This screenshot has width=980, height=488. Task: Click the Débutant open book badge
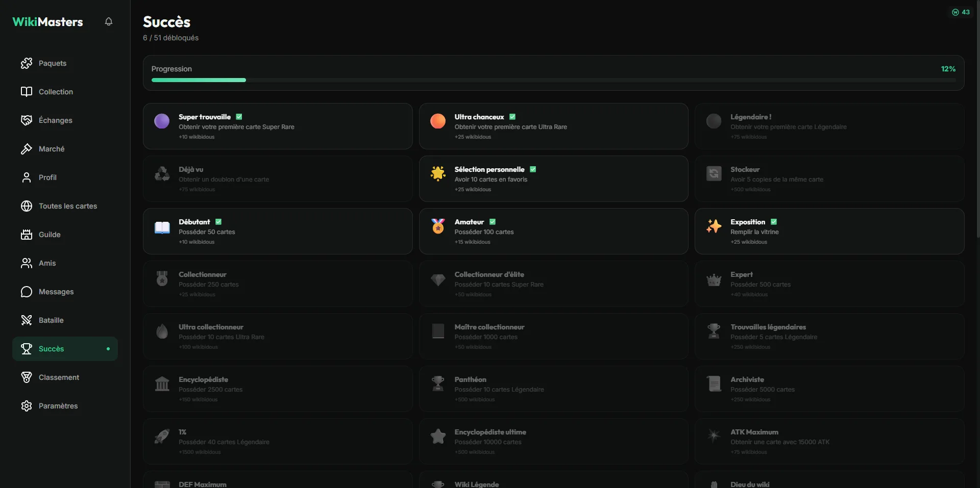tap(162, 227)
